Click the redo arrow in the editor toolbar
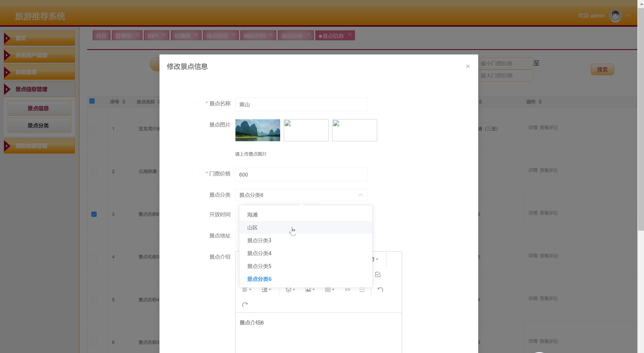Screen dimensions: 644x353 [x=245, y=305]
